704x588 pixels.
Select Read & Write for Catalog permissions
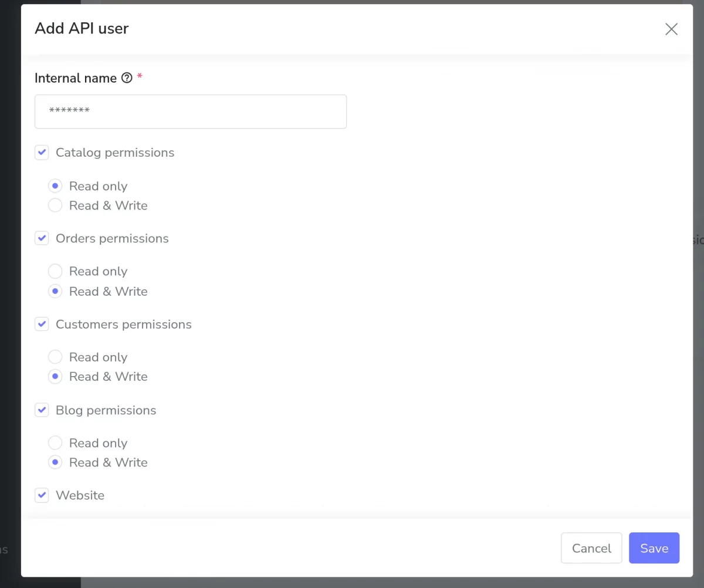coord(55,205)
